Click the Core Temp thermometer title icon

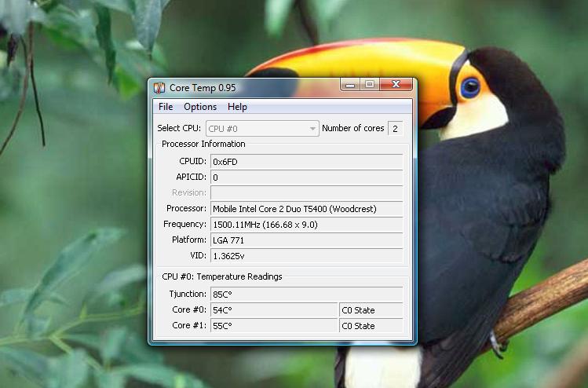point(159,88)
